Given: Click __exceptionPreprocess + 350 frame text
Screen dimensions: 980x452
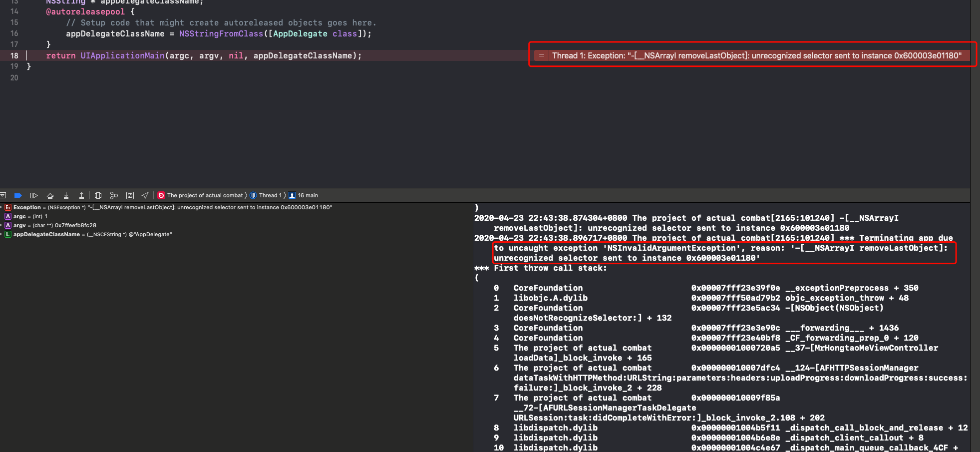Looking at the screenshot, I should (x=852, y=288).
